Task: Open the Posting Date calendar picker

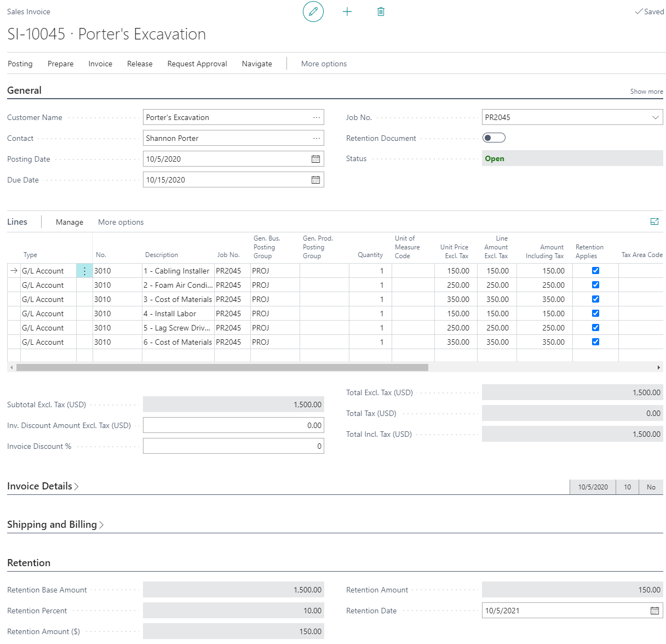Action: point(315,159)
